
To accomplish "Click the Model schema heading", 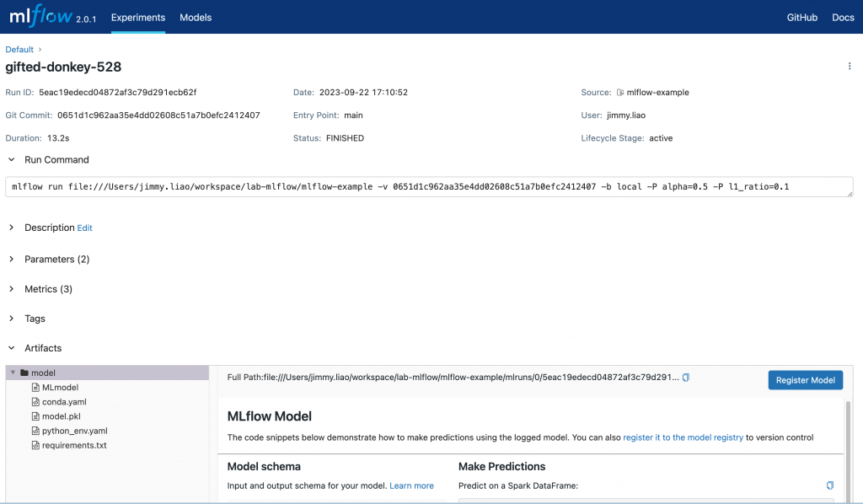I will click(264, 467).
